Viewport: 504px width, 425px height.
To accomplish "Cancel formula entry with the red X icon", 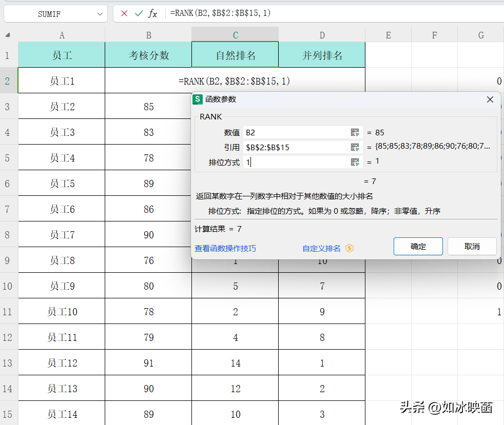I will tap(124, 13).
